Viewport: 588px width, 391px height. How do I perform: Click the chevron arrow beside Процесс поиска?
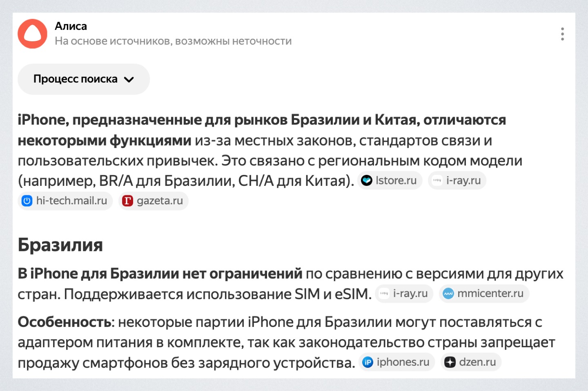point(129,80)
